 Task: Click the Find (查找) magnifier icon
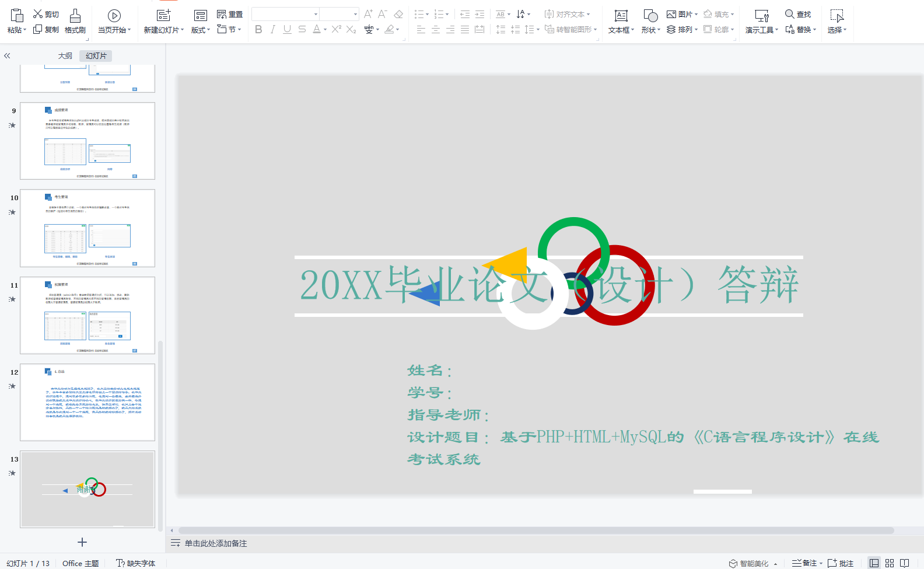(x=789, y=14)
